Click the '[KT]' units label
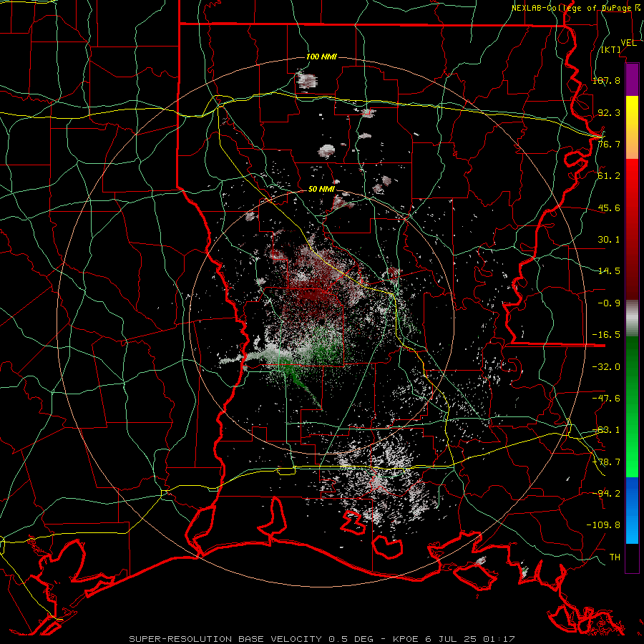The image size is (644, 644). (611, 49)
